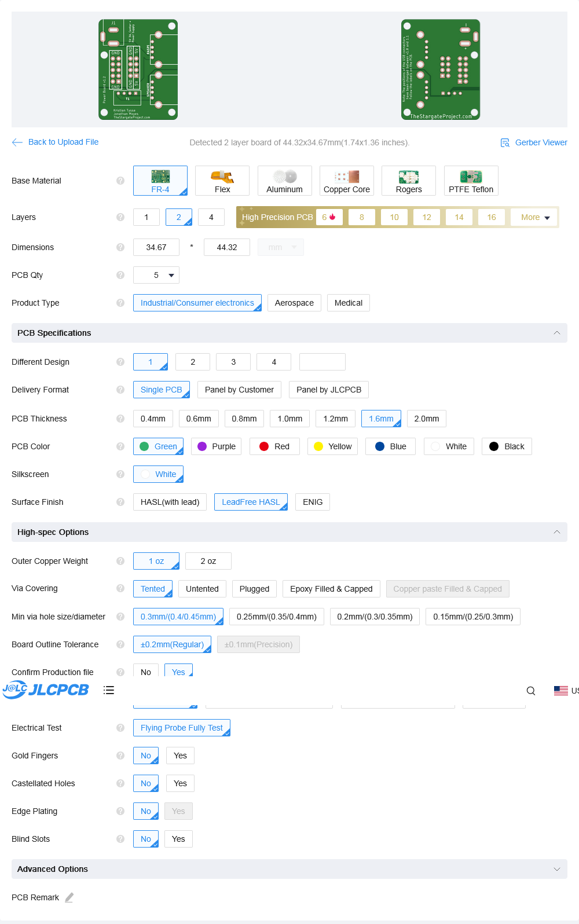Click help icon beside Surface Finish
The width and height of the screenshot is (579, 924).
pos(120,502)
